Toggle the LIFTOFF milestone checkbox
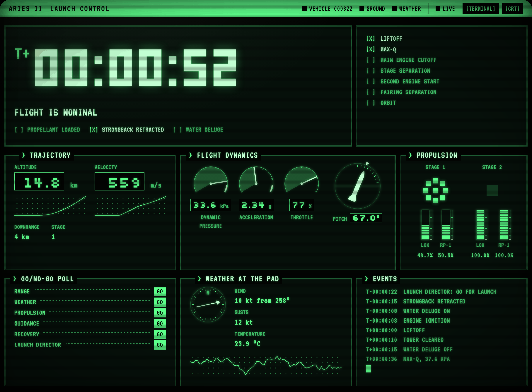 (x=371, y=39)
